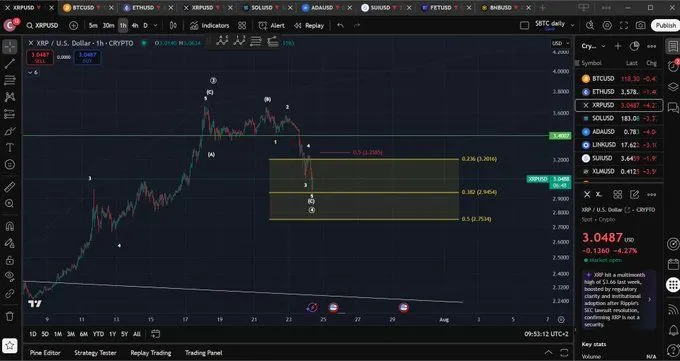The height and width of the screenshot is (361, 680).
Task: Select the crosshair cursor tool
Action: [10, 46]
